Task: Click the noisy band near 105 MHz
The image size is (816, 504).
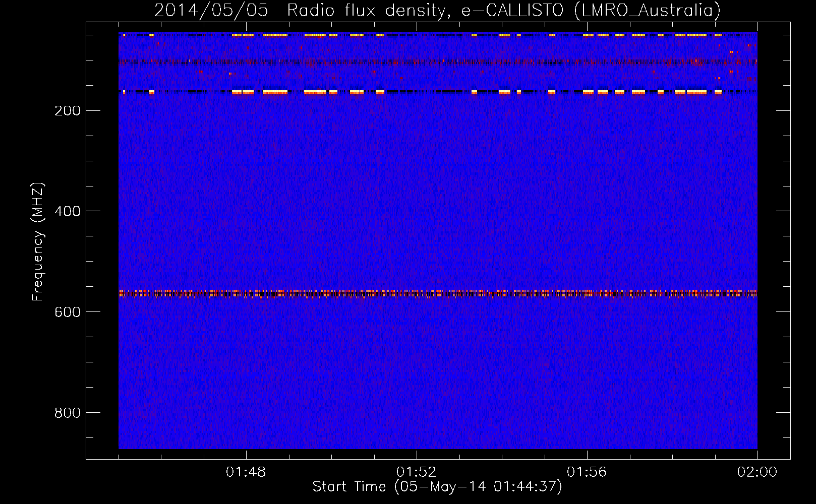Action: 438,62
